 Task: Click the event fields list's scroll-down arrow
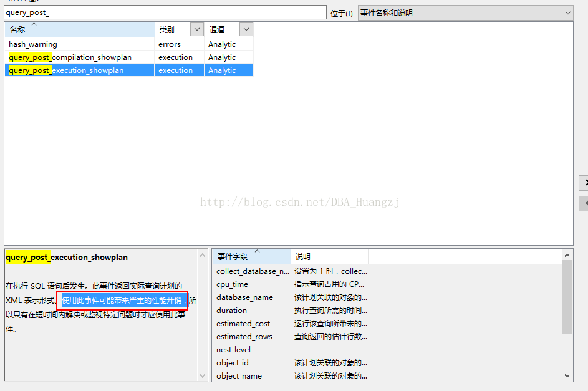click(567, 375)
